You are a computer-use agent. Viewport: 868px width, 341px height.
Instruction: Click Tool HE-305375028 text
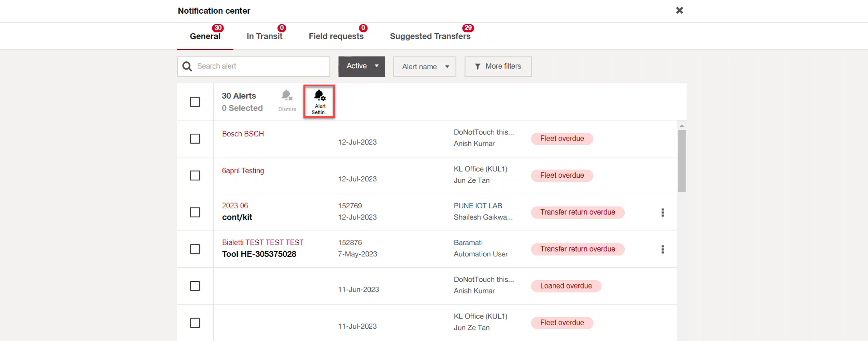click(x=259, y=254)
